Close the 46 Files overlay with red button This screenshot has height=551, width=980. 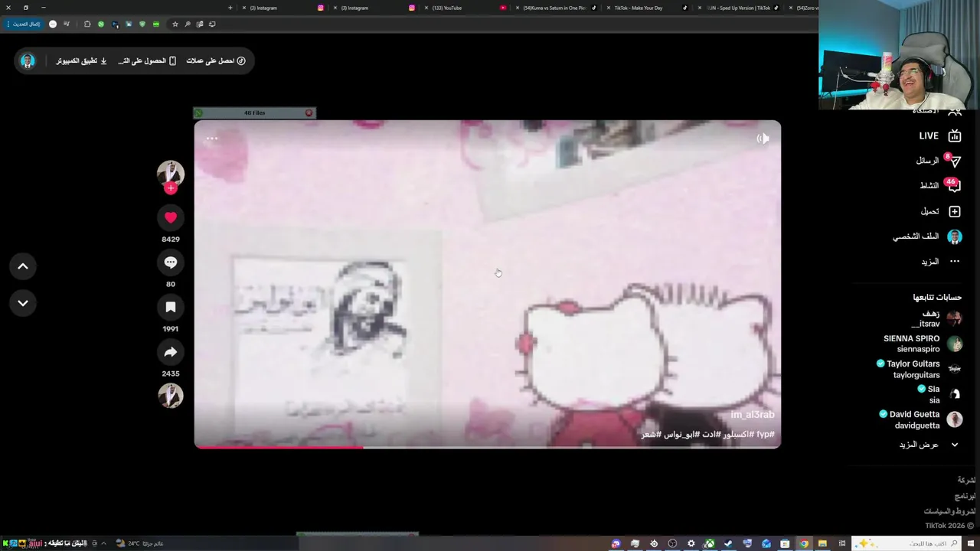pos(309,112)
